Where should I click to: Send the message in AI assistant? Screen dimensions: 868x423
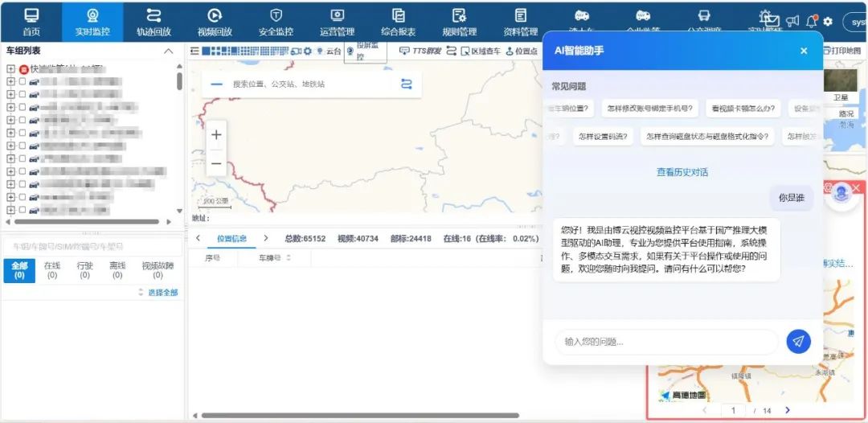(798, 342)
